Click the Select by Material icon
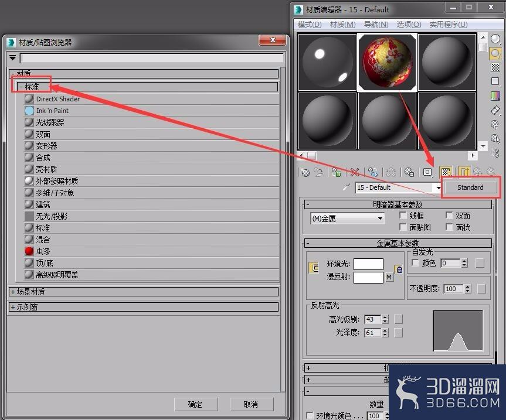The height and width of the screenshot is (420, 506). (495, 139)
